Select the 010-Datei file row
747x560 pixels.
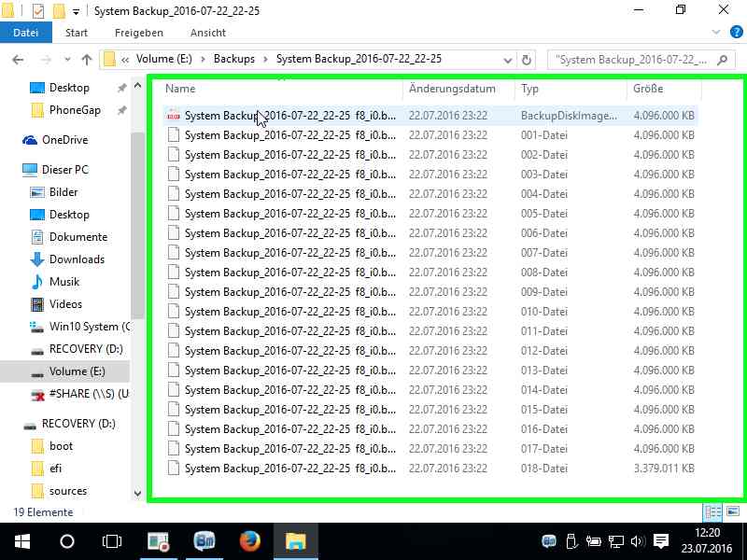[430, 312]
